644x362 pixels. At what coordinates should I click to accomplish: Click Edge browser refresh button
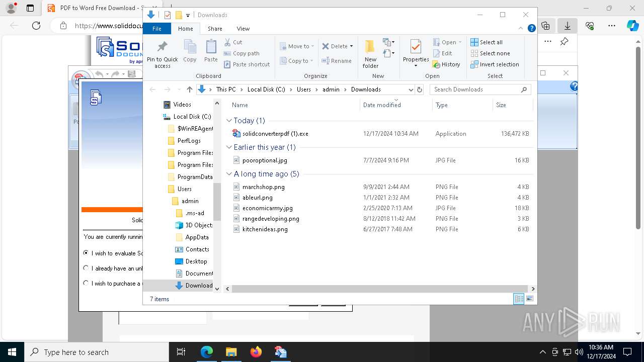pyautogui.click(x=36, y=26)
